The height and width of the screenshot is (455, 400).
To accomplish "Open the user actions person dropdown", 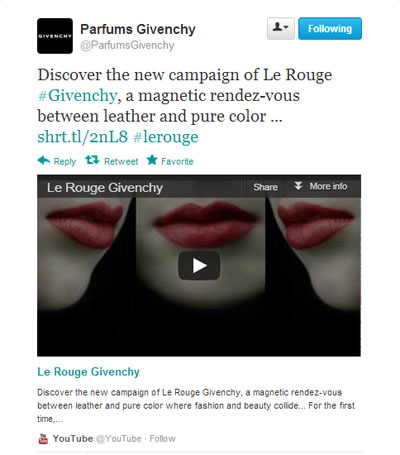I will 281,29.
